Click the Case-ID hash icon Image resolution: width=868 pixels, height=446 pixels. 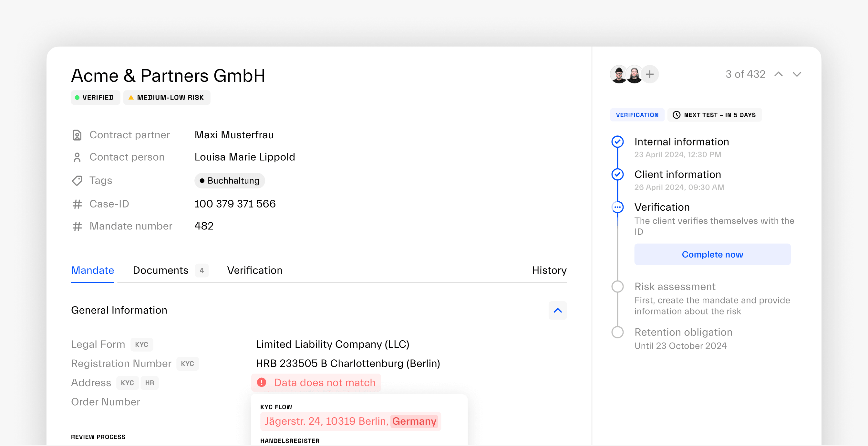click(x=77, y=204)
